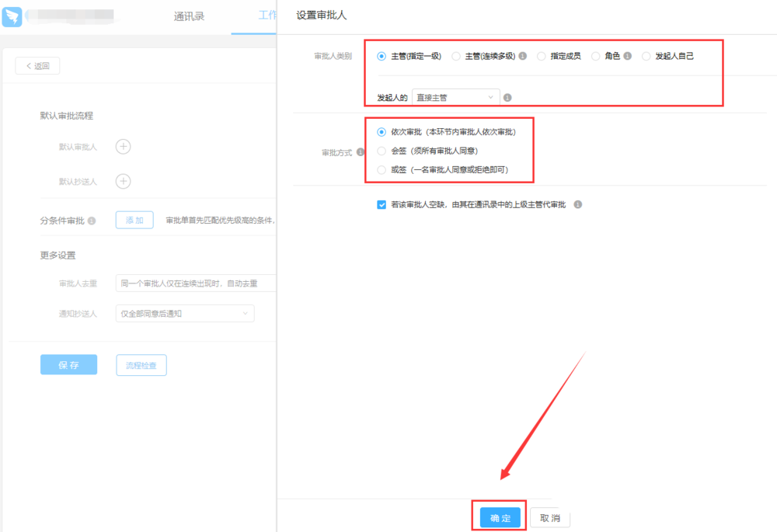Viewport: 777px width, 532px height.
Task: Click the plus icon beside 默认抄送人
Action: pos(123,181)
